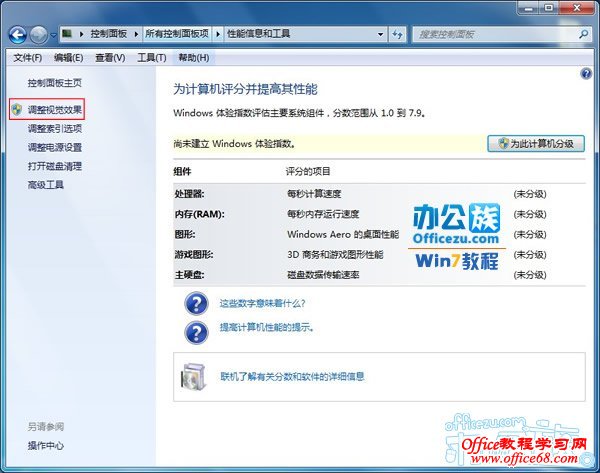Open 高级工具 link
Viewport: 600px width, 473px height.
pyautogui.click(x=46, y=185)
